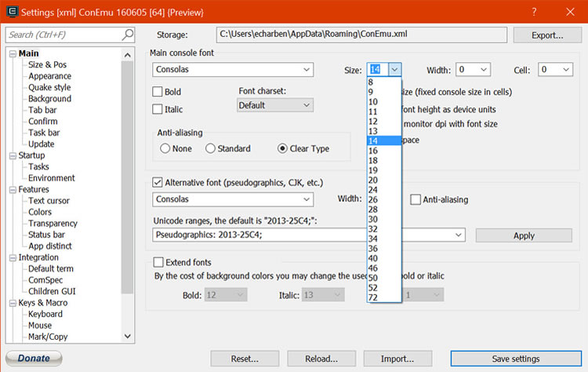This screenshot has height=372, width=588.
Task: Open Update settings page
Action: 42,144
